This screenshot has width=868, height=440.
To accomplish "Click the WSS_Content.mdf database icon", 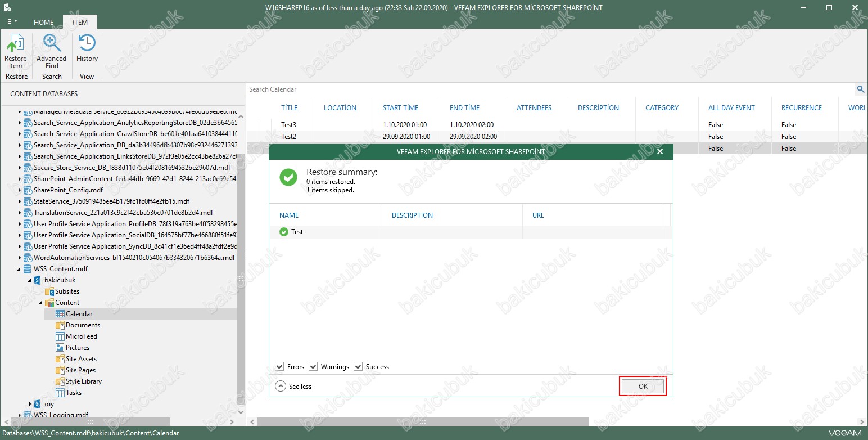I will pos(28,269).
